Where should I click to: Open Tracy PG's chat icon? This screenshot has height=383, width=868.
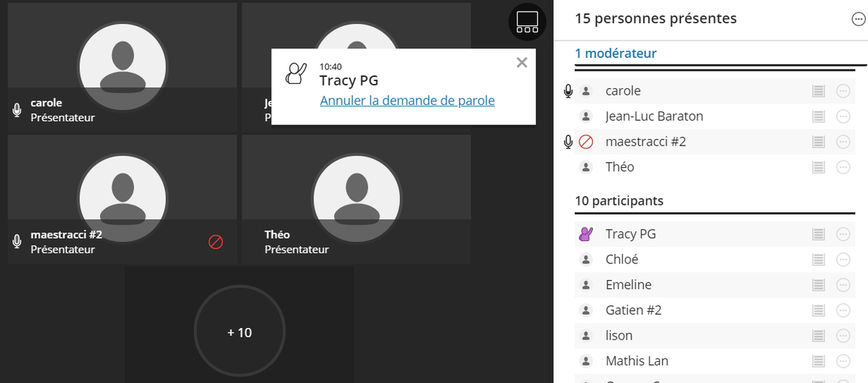[818, 235]
